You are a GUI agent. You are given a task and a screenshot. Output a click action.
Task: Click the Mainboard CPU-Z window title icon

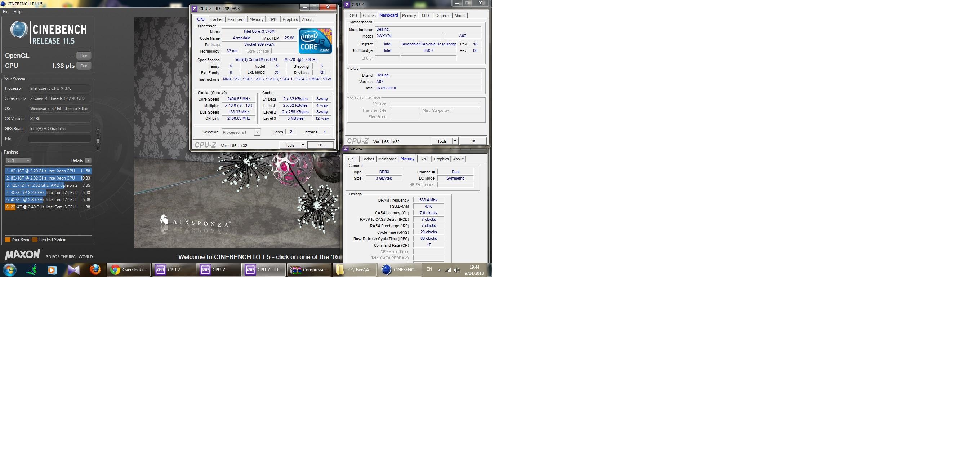(347, 5)
